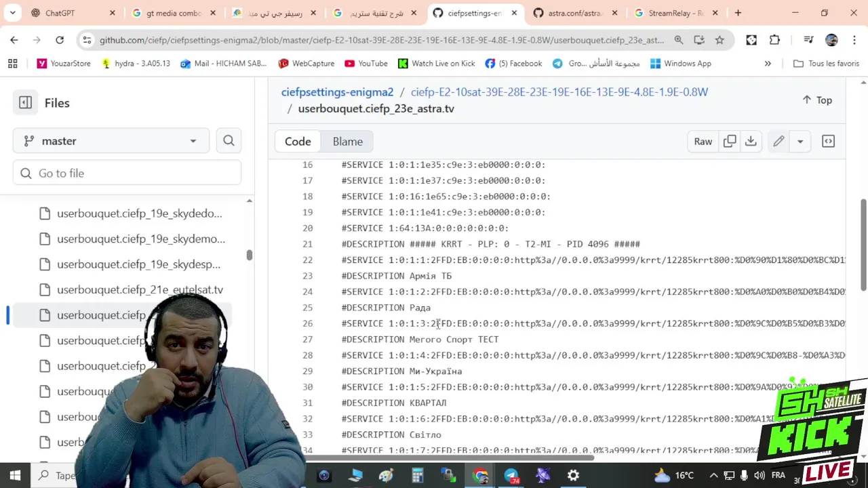Open the black-and-white extension icon

click(x=751, y=40)
